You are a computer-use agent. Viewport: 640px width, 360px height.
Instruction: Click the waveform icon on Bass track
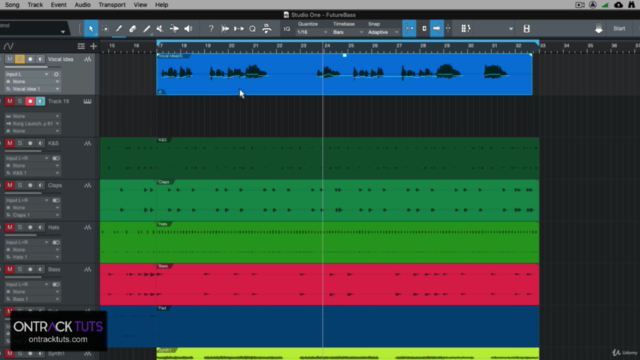(88, 269)
